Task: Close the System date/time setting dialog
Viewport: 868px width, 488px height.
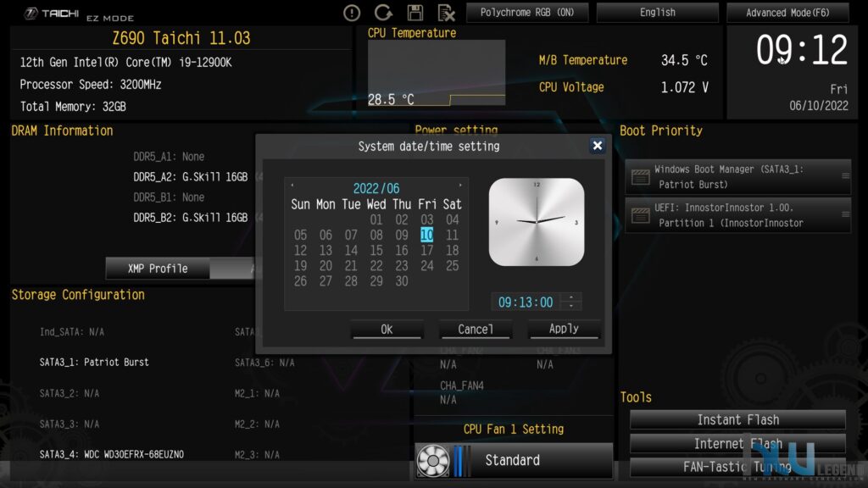Action: (x=598, y=146)
